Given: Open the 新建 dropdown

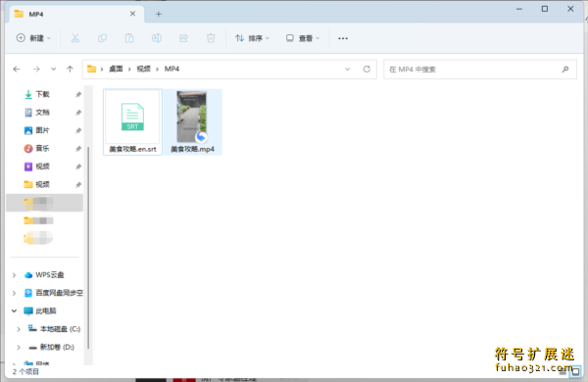Looking at the screenshot, I should pos(33,38).
